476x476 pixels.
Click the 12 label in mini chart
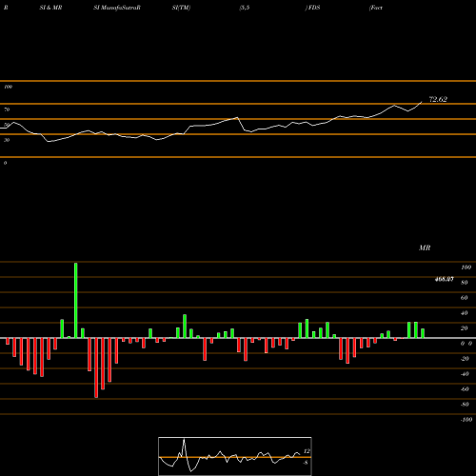point(307,451)
